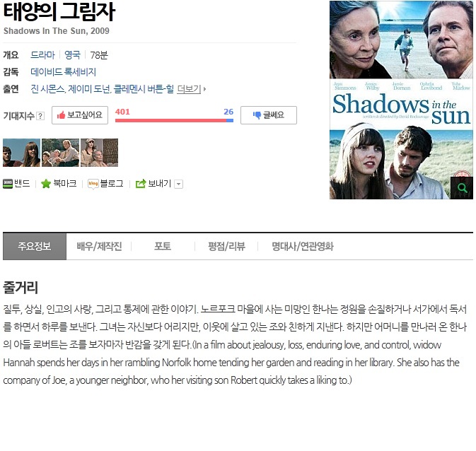Switch to the 배우/제작진 tab

[x=99, y=246]
